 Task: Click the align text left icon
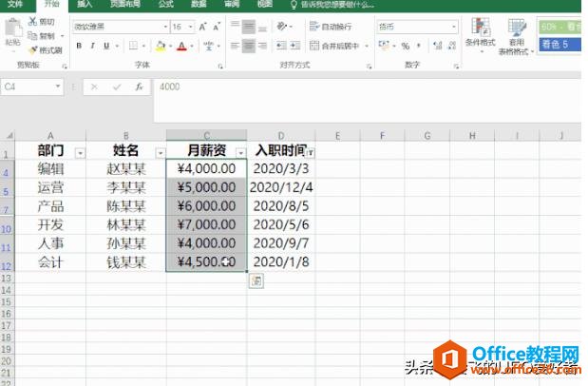[235, 46]
